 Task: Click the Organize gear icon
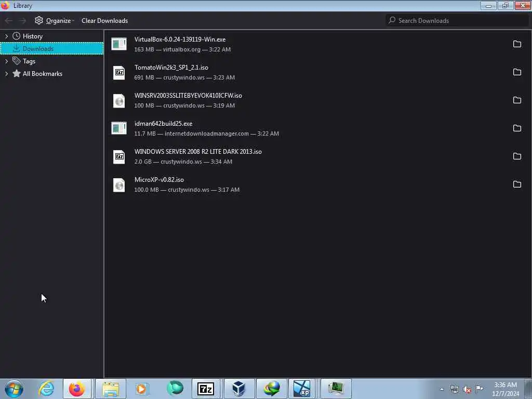38,20
